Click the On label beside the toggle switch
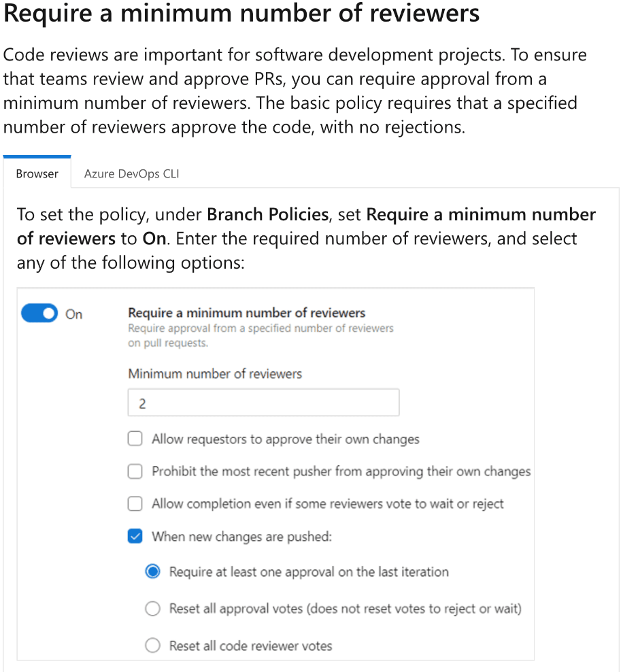The image size is (621, 672). (x=74, y=314)
